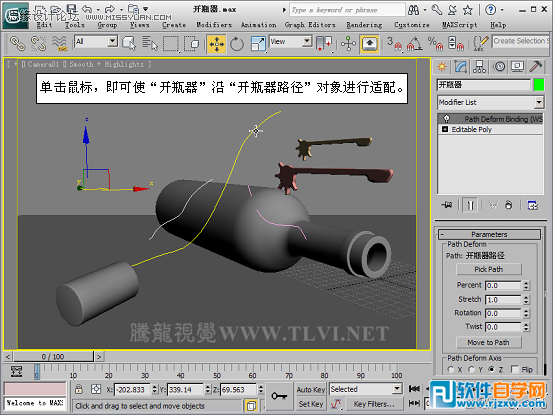Viewport: 553px width, 415px height.
Task: Click Use Pivot Point Center icon
Action: pyautogui.click(x=324, y=44)
